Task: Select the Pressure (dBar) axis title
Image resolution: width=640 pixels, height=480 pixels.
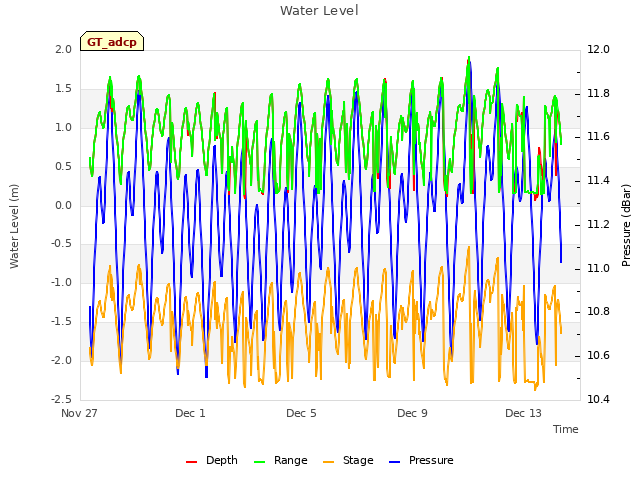Action: 626,225
